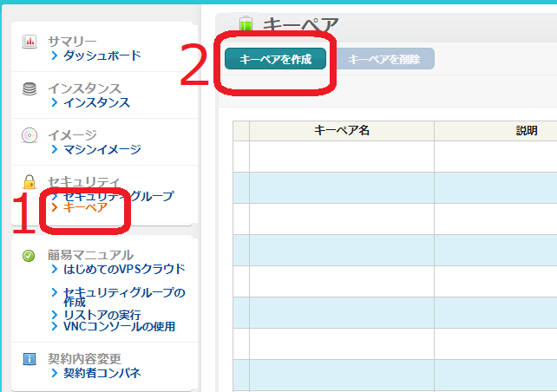Open はじめてのVPSクラウド manual

point(124,269)
